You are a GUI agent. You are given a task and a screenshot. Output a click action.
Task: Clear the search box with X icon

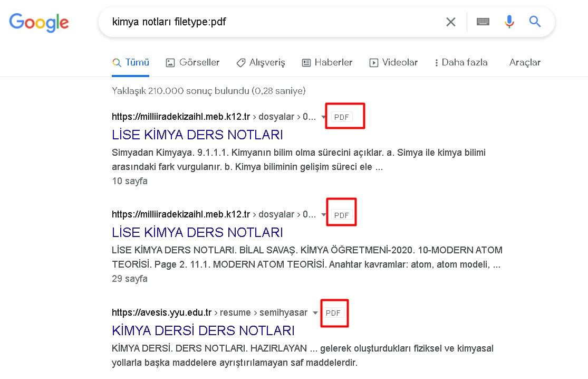(451, 22)
